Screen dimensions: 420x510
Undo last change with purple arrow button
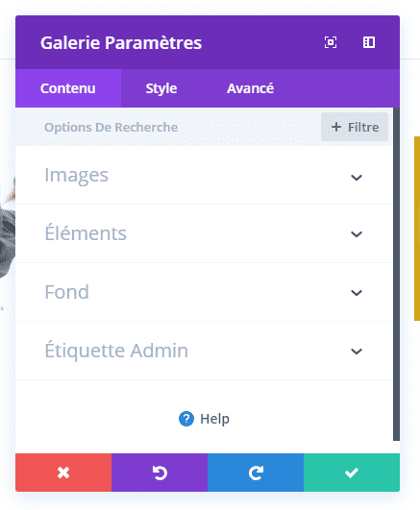point(160,473)
